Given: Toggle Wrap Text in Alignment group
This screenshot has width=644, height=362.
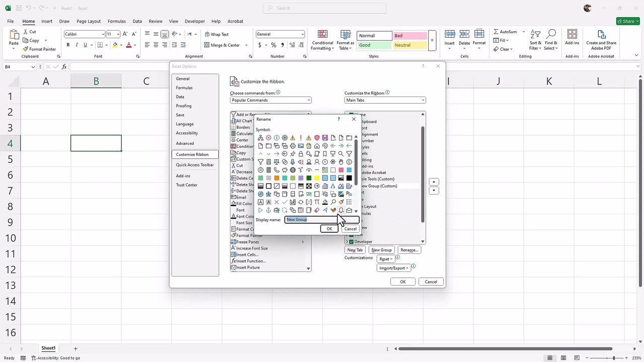Looking at the screenshot, I should (216, 34).
